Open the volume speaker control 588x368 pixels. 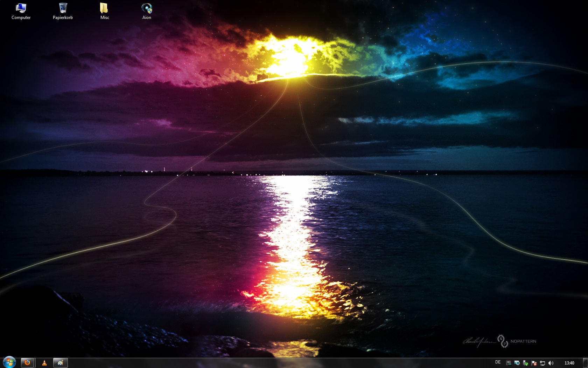[551, 363]
